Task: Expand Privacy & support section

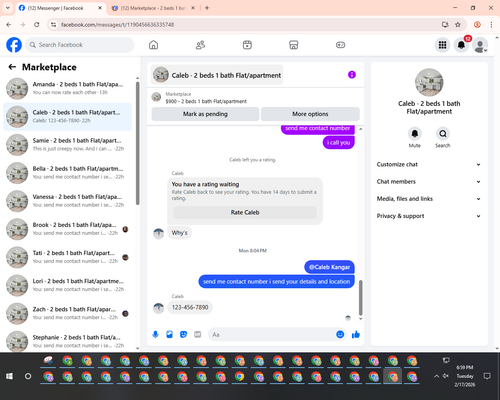Action: (x=429, y=216)
